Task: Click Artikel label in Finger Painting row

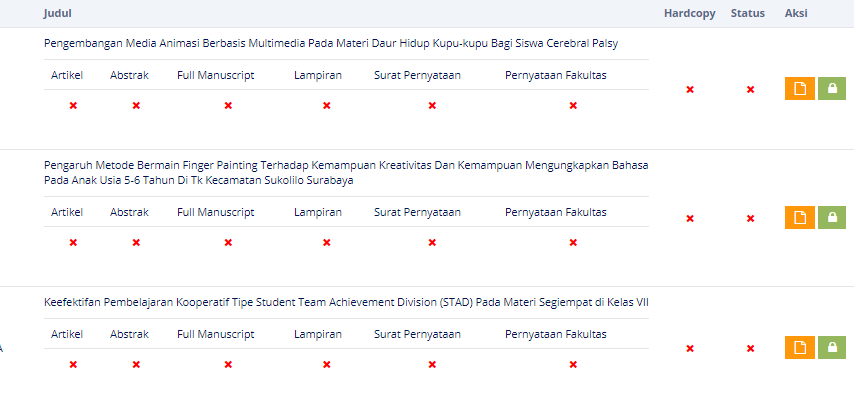Action: coord(67,212)
